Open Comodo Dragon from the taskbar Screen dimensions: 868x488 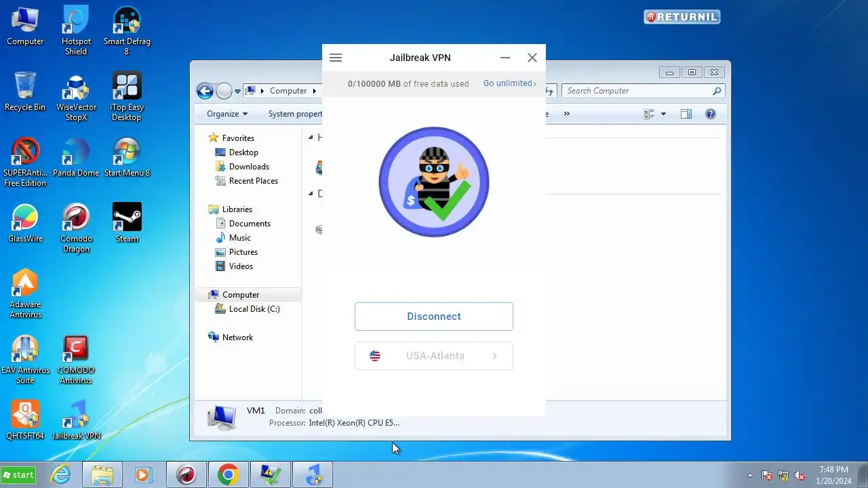[186, 475]
